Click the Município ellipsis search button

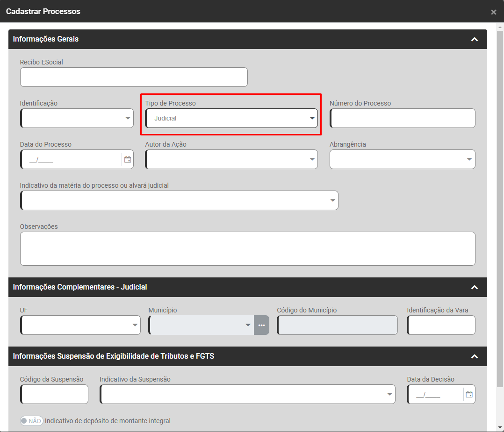coord(261,325)
